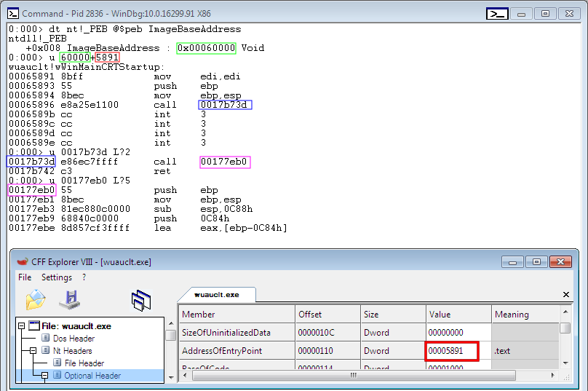Viewport: 588px width, 391px height.
Task: Click table scrollbar up arrow
Action: pos(565,312)
